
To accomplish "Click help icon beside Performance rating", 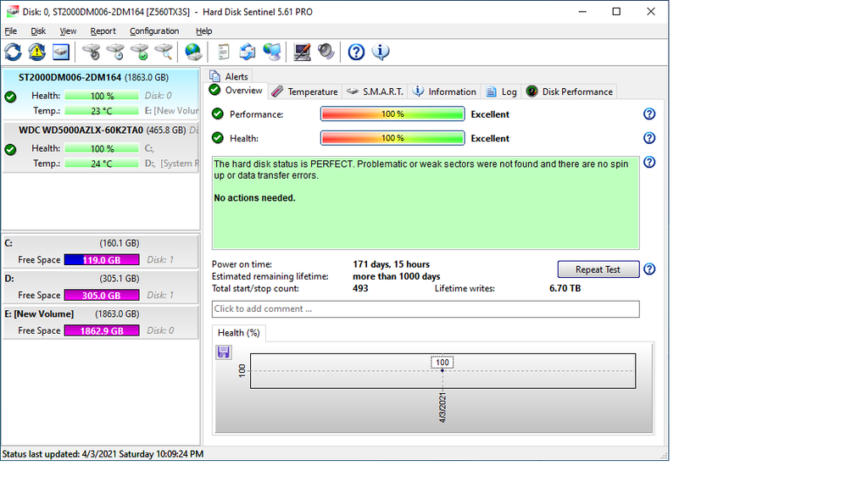I will pyautogui.click(x=649, y=114).
